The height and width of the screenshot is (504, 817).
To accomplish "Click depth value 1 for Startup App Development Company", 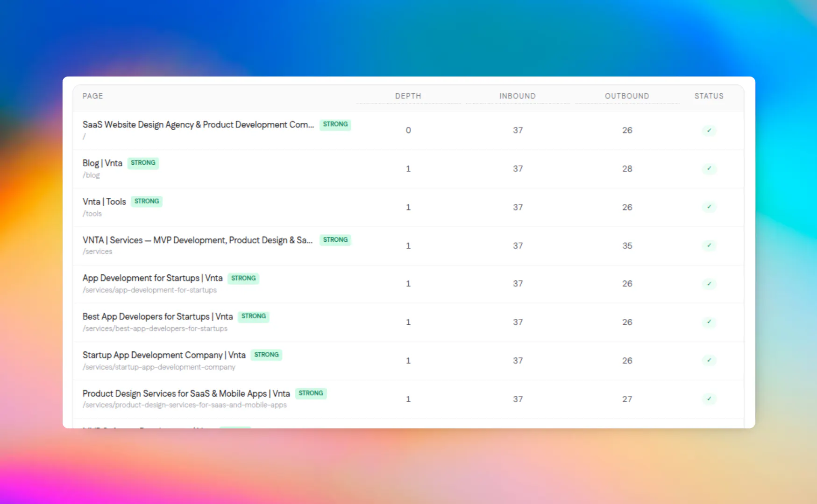I will click(x=408, y=361).
